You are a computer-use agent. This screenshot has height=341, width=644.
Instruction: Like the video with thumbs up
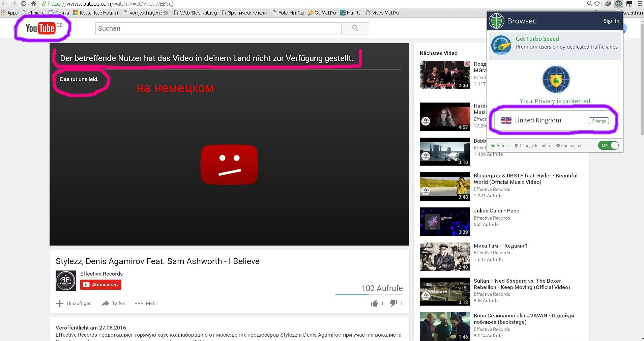[374, 303]
